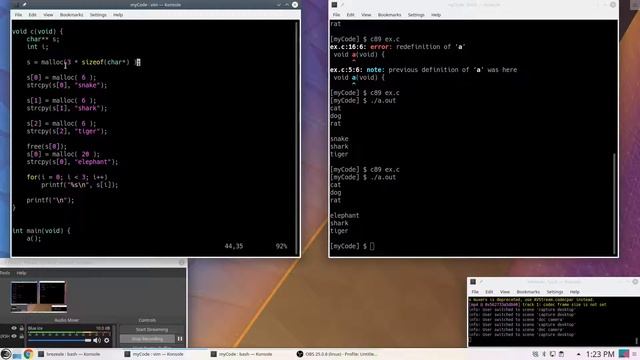Viewport: 640px width, 360px height.
Task: Adjust the Blue Ice volume slider
Action: point(60,340)
